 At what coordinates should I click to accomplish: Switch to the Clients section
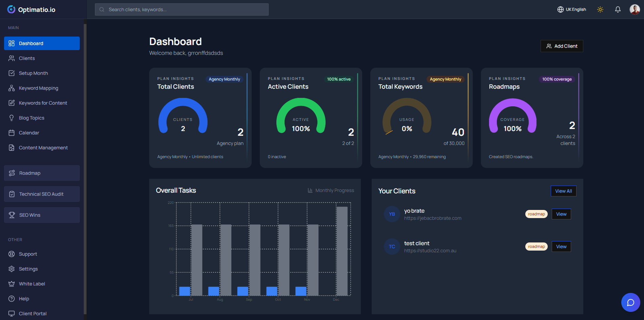[x=26, y=58]
